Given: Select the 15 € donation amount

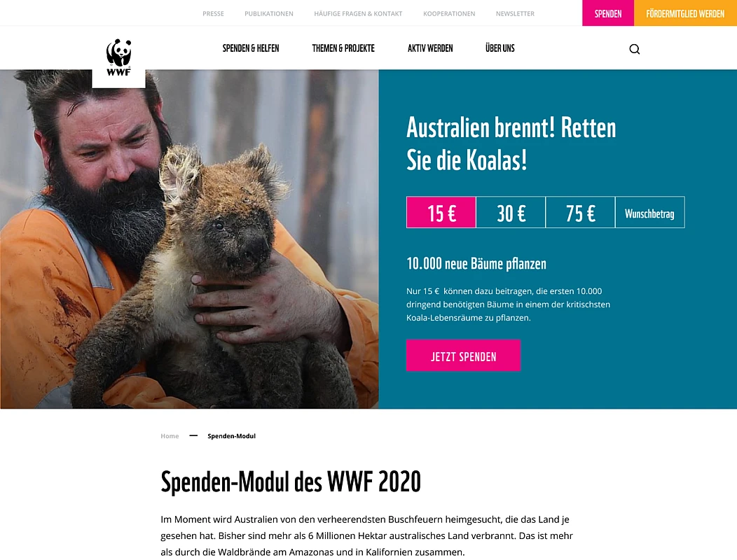Looking at the screenshot, I should (x=441, y=212).
